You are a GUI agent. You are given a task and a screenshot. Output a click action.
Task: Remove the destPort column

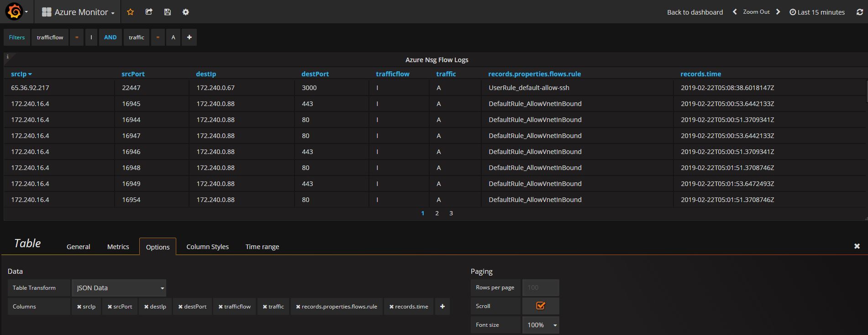pyautogui.click(x=180, y=307)
